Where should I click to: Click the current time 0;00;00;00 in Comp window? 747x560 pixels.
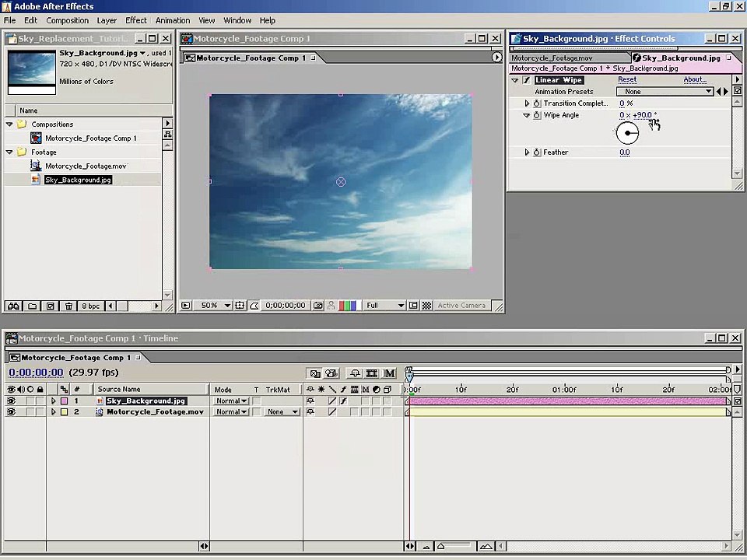(x=286, y=305)
